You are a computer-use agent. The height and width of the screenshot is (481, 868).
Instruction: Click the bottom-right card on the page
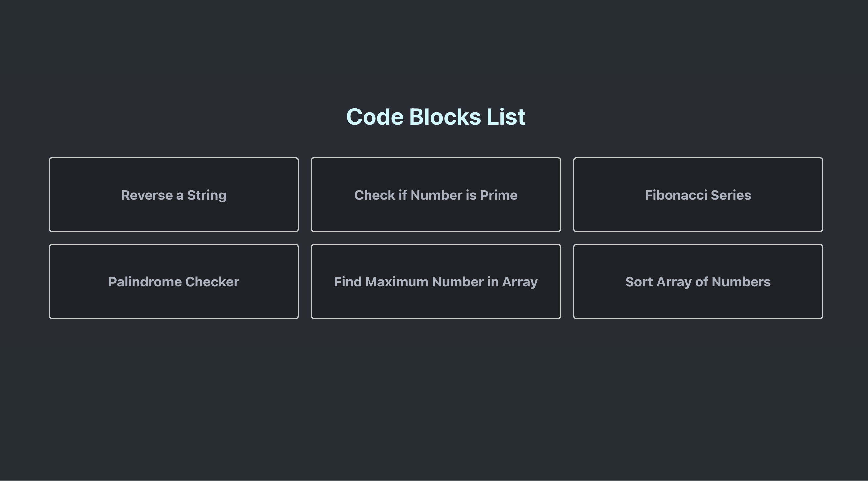click(698, 282)
